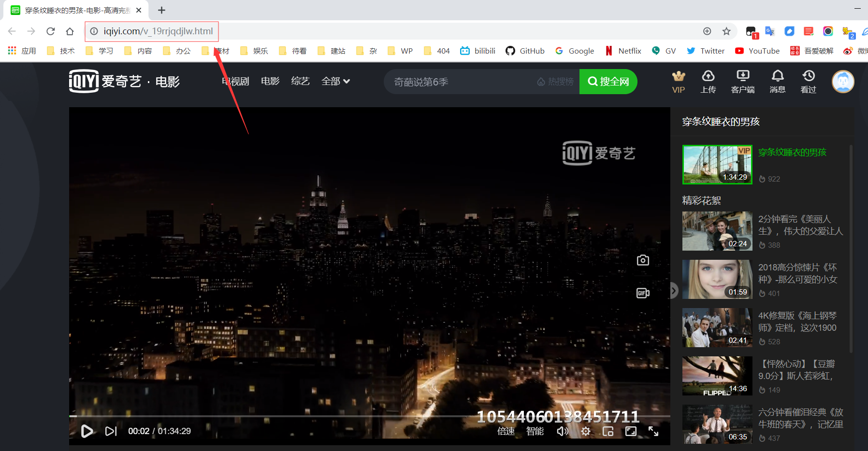Focus the search box 奇葩说第6季
Image resolution: width=868 pixels, height=451 pixels.
pyautogui.click(x=459, y=82)
